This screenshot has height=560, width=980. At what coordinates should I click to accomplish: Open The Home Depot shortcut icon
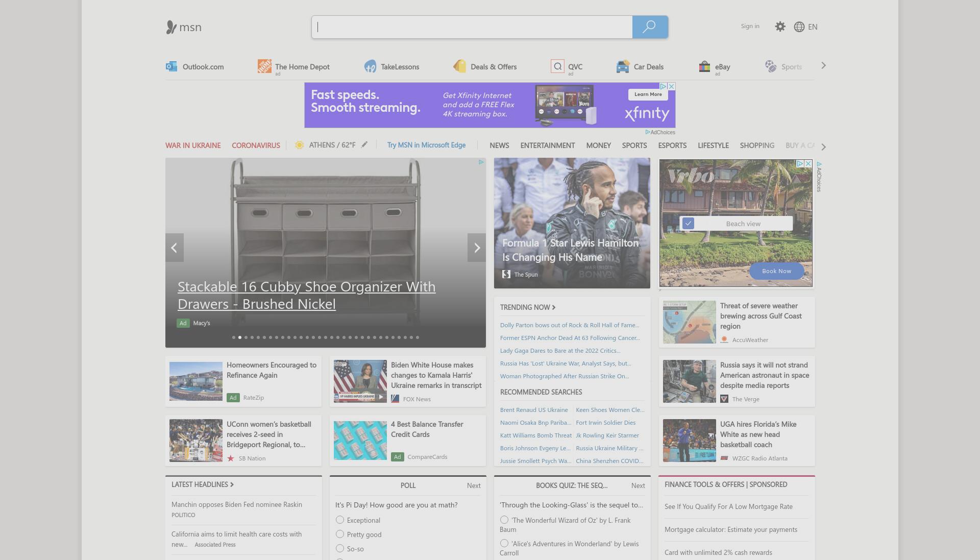point(264,66)
